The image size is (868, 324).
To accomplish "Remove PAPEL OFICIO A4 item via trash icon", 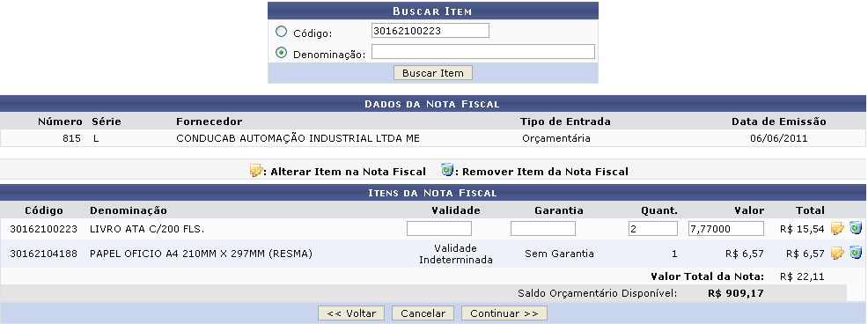I will [856, 253].
